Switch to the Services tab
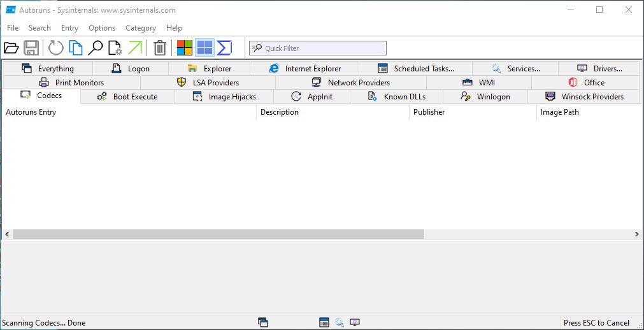The height and width of the screenshot is (330, 644). pos(515,69)
